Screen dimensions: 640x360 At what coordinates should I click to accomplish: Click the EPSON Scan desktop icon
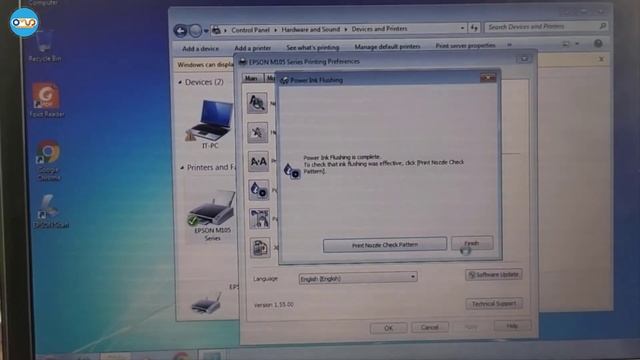[x=51, y=211]
